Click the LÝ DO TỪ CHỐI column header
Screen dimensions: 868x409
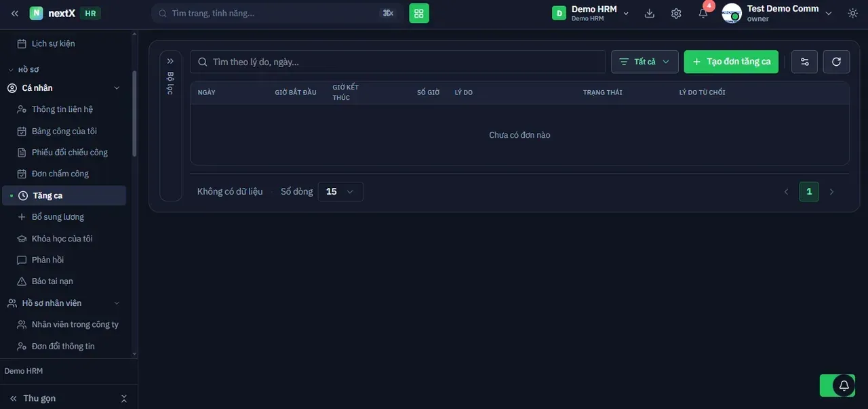tap(703, 92)
